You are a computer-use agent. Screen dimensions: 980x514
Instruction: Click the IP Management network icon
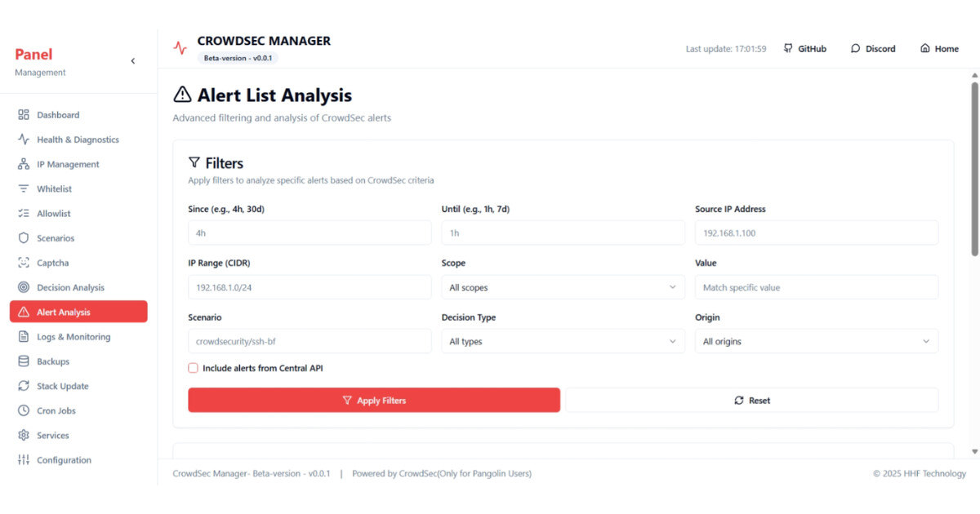[24, 164]
